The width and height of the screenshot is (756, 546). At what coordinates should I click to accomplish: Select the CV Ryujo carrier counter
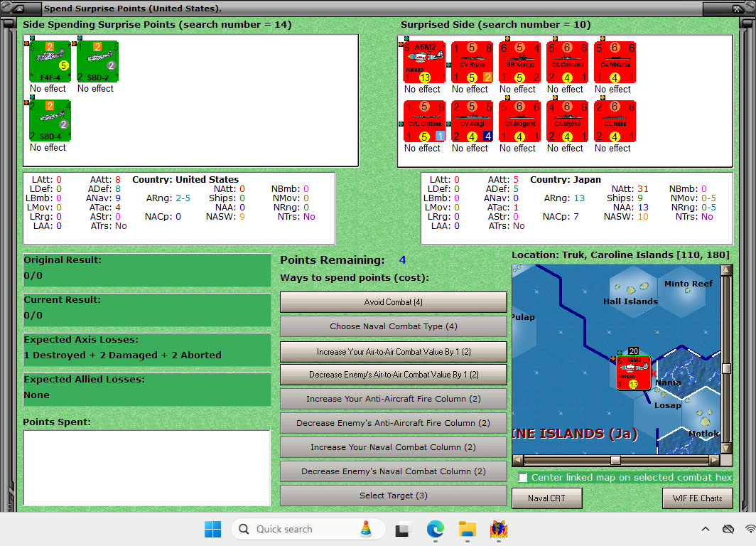click(x=472, y=62)
